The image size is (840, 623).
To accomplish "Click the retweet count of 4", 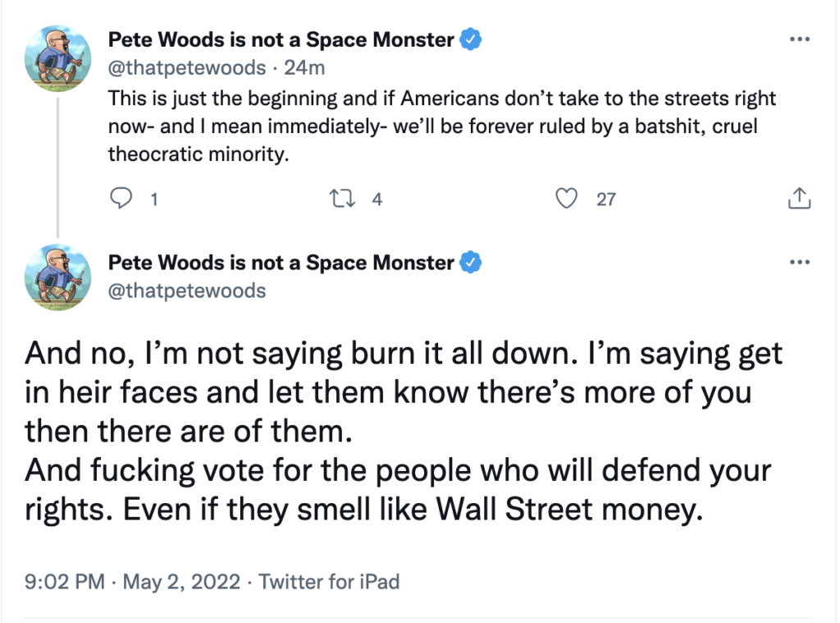I will [377, 199].
